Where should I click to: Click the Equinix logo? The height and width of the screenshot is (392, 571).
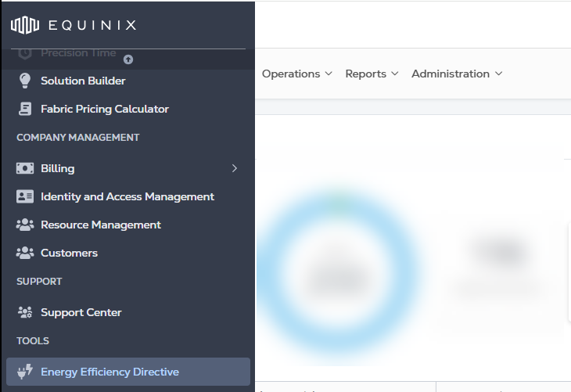pos(74,25)
